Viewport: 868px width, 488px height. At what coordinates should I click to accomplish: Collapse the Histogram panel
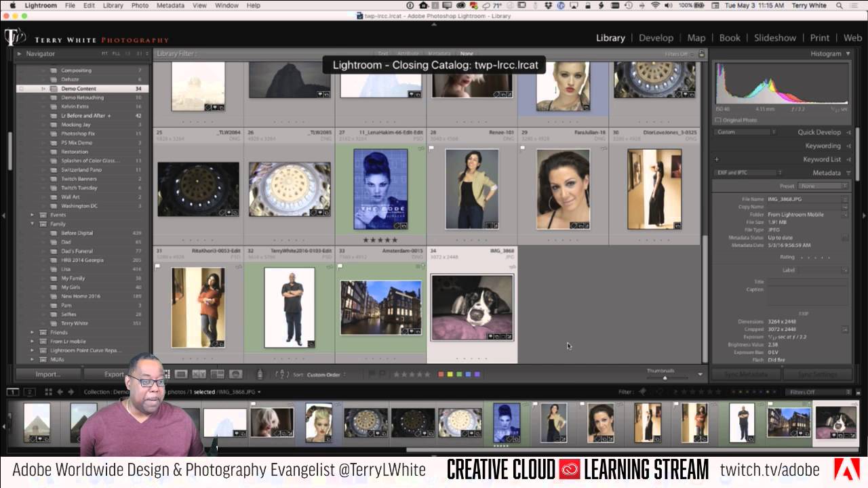coord(848,54)
